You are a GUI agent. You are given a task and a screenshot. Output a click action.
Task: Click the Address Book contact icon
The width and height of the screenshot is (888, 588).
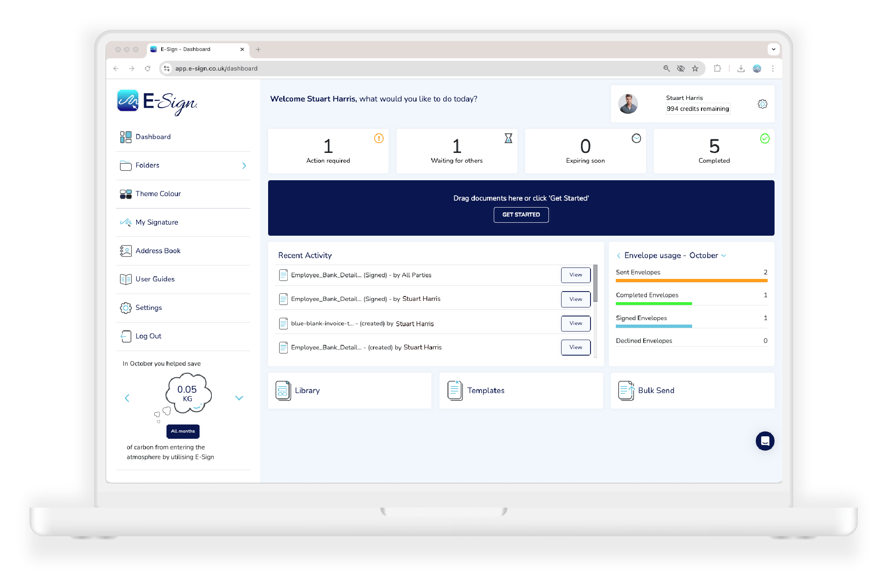(126, 251)
